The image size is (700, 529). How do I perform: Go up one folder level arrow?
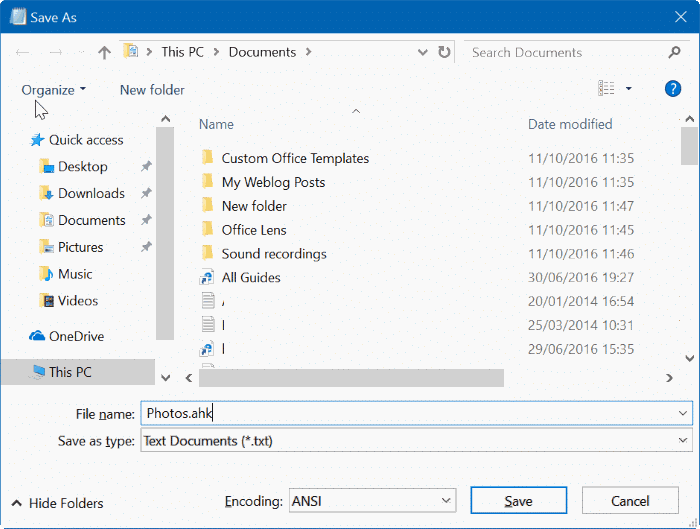[104, 53]
